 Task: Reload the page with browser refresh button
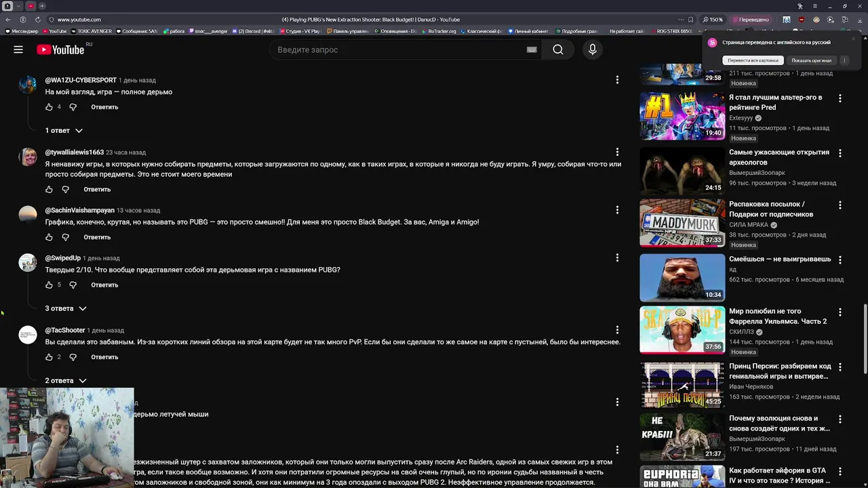click(39, 20)
